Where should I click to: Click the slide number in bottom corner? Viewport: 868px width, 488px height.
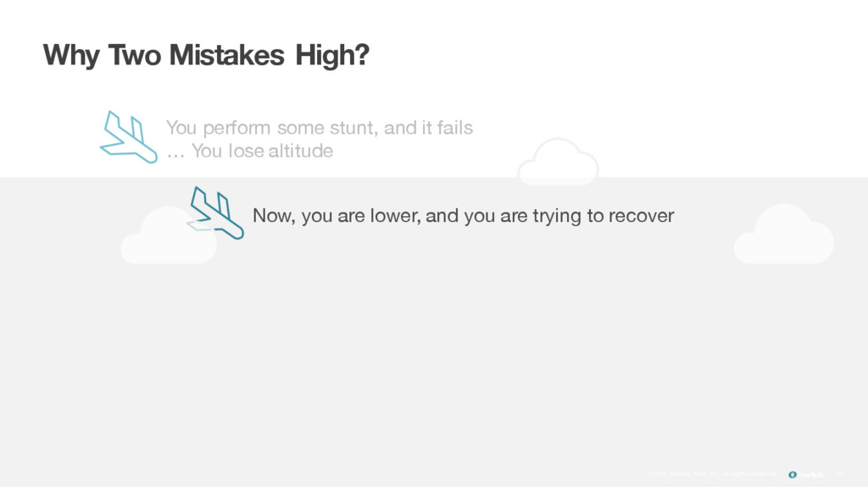coord(840,474)
